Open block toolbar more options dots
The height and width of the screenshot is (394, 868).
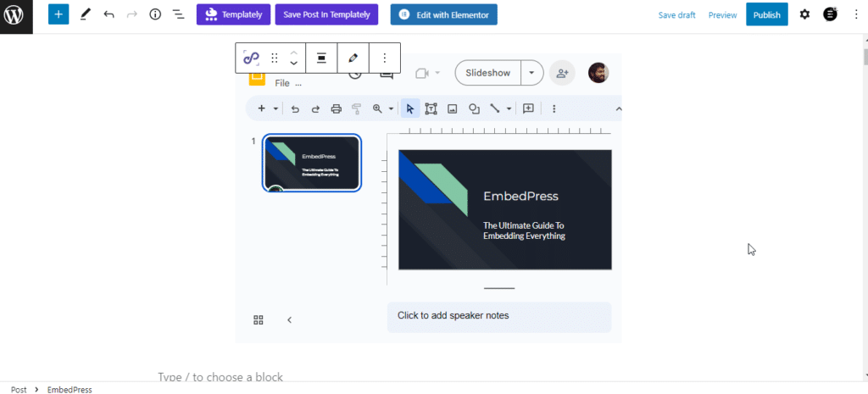(x=384, y=58)
